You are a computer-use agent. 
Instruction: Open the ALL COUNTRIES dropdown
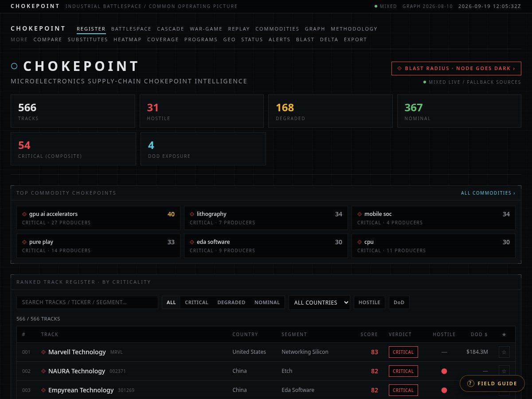click(319, 302)
